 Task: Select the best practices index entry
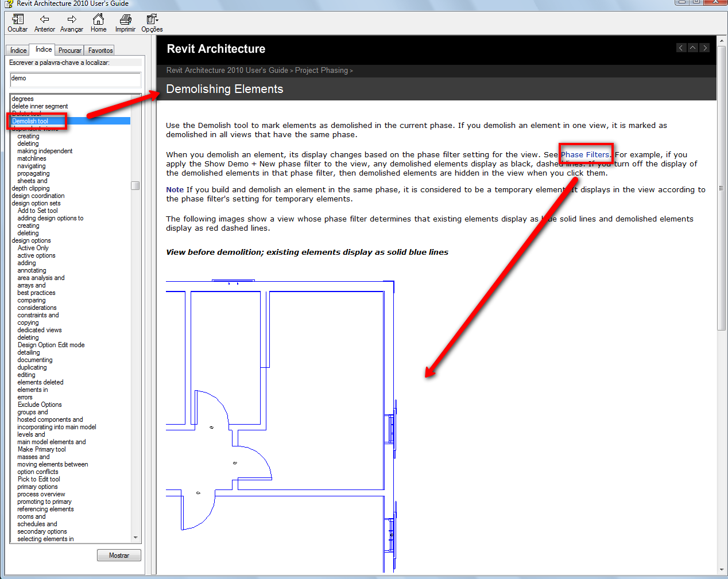(36, 293)
